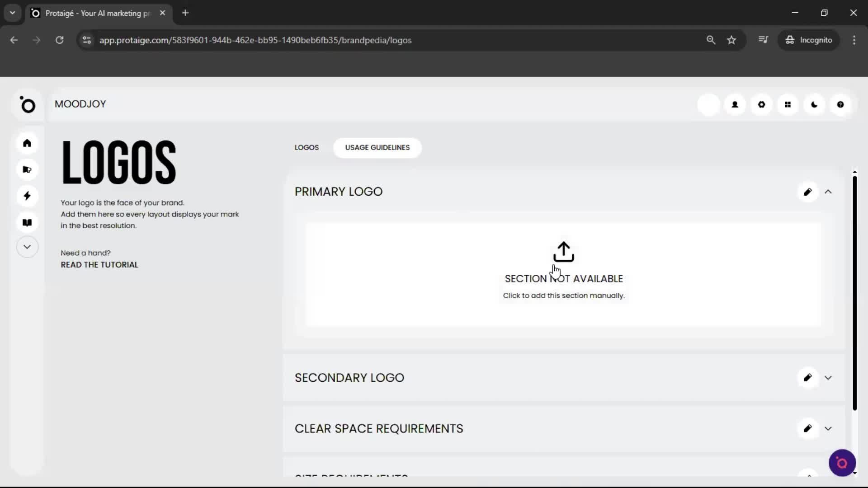Click the user profile icon
Image resolution: width=868 pixels, height=488 pixels.
tap(735, 104)
